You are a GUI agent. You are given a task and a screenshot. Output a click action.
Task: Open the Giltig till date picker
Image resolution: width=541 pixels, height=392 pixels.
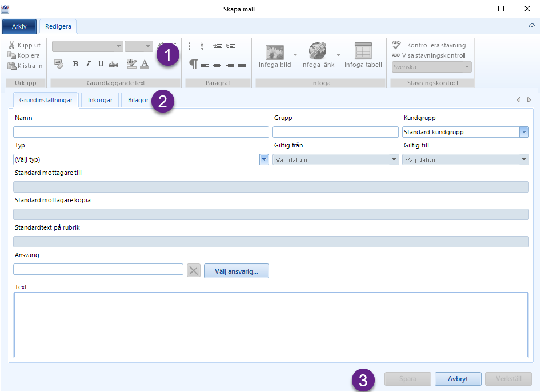pos(524,159)
